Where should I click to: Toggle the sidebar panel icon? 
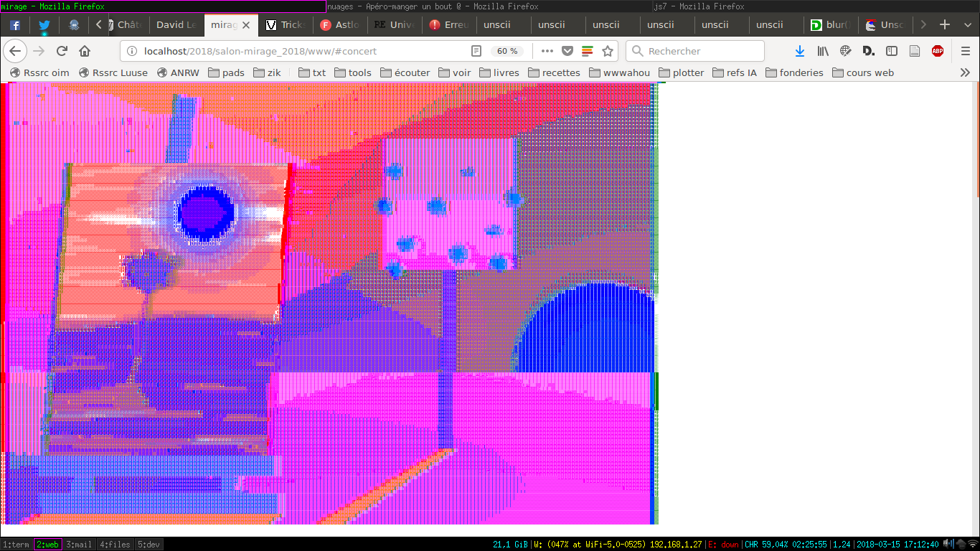(x=892, y=51)
